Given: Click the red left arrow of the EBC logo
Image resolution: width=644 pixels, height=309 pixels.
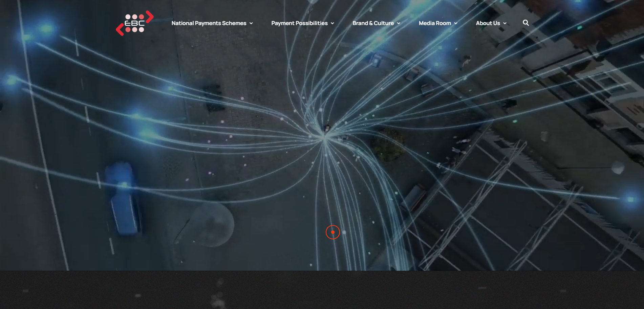Looking at the screenshot, I should 120,30.
